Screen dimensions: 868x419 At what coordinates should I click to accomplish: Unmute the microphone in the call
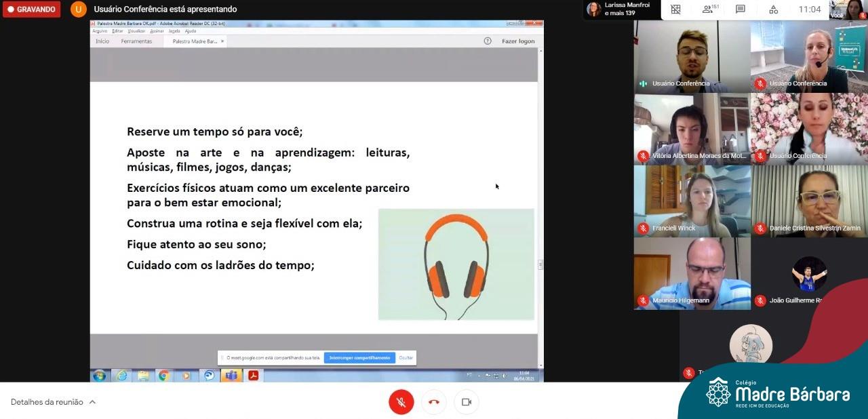(401, 402)
